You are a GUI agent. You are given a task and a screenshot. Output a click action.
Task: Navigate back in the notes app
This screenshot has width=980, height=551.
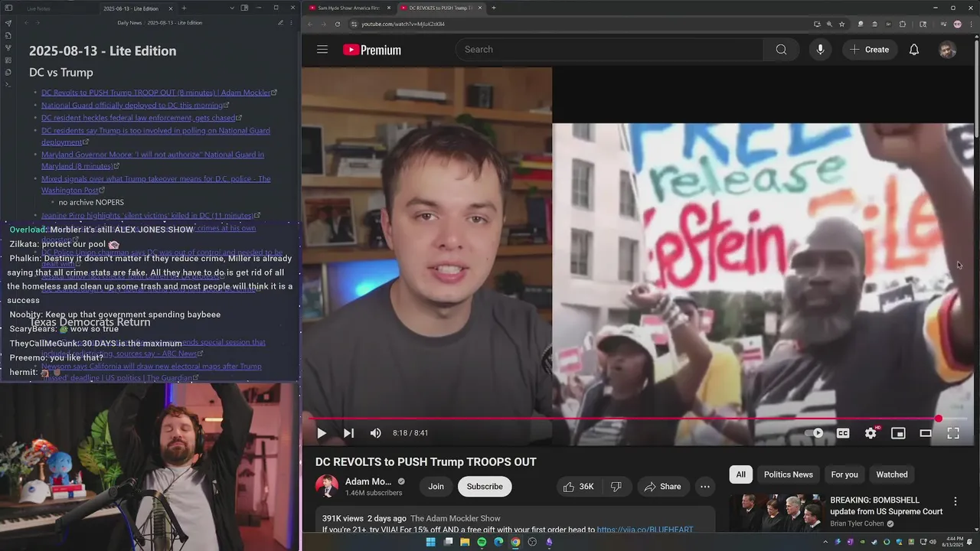point(26,23)
